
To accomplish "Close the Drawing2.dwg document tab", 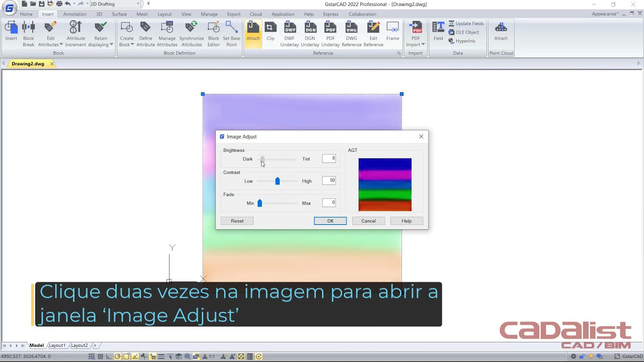I will point(52,64).
